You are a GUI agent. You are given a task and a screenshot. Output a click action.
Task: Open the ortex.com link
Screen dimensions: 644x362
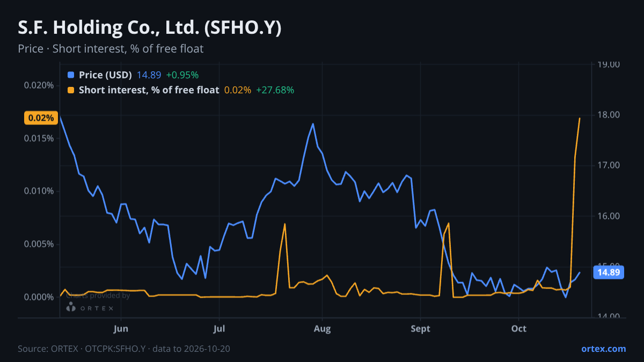[603, 349]
